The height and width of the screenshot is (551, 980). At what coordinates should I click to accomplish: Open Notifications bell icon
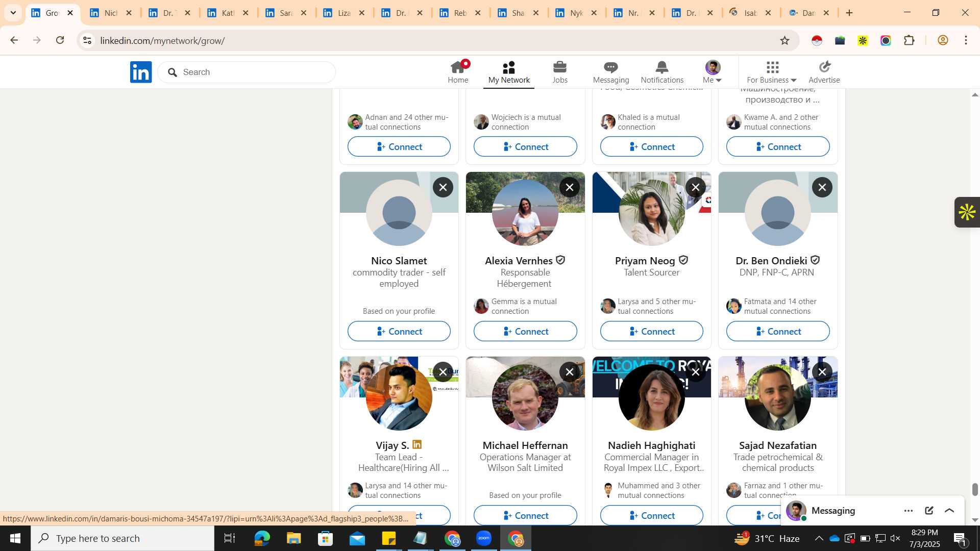[662, 72]
